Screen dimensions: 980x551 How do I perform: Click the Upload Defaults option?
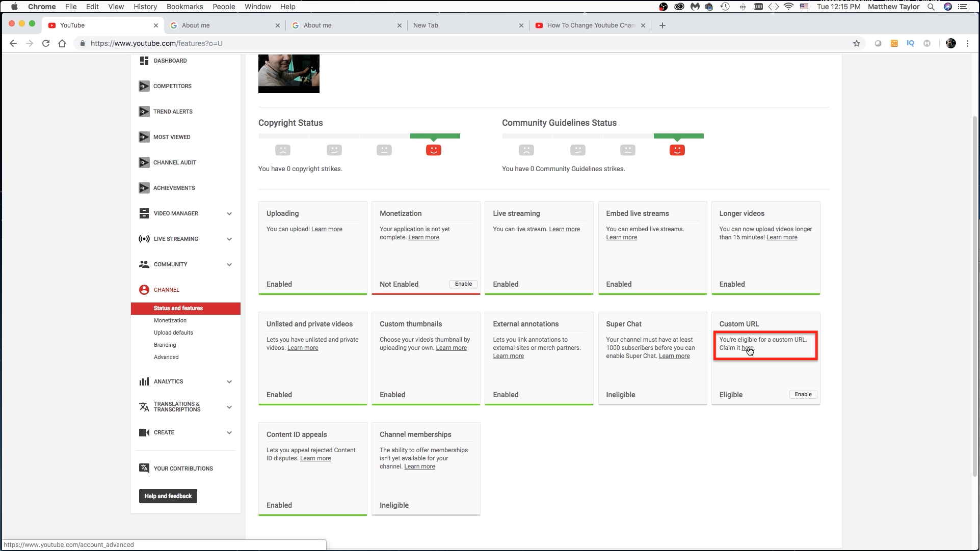tap(174, 333)
